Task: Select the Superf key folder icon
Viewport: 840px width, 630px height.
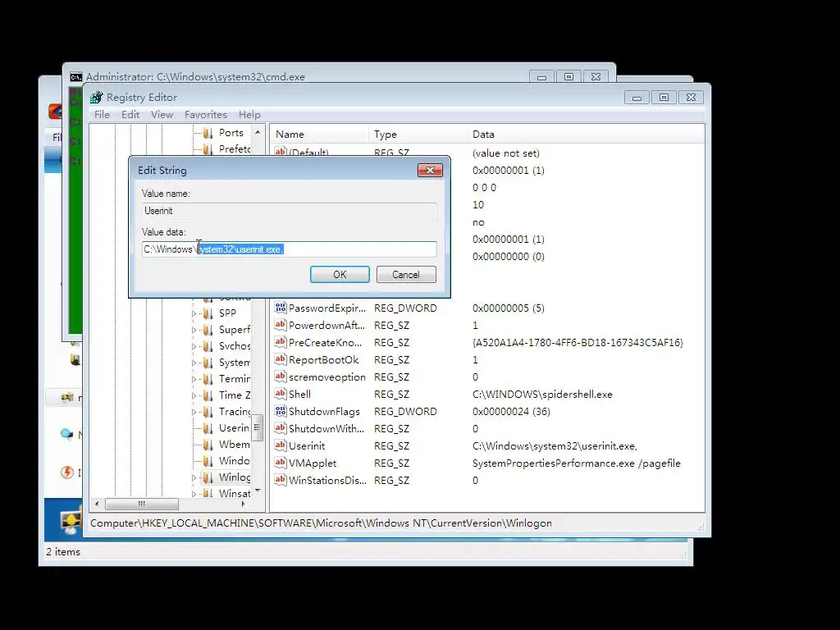Action: (x=208, y=330)
